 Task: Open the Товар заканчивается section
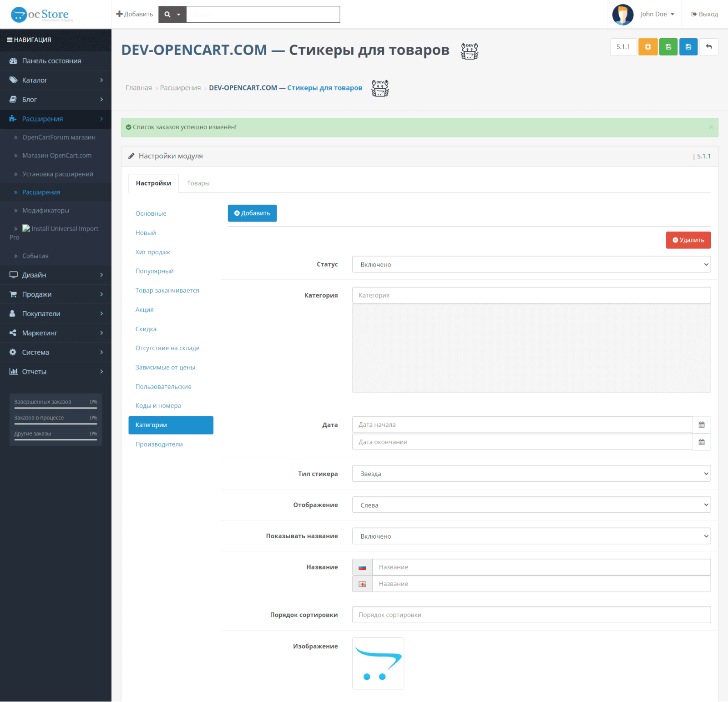tap(171, 290)
